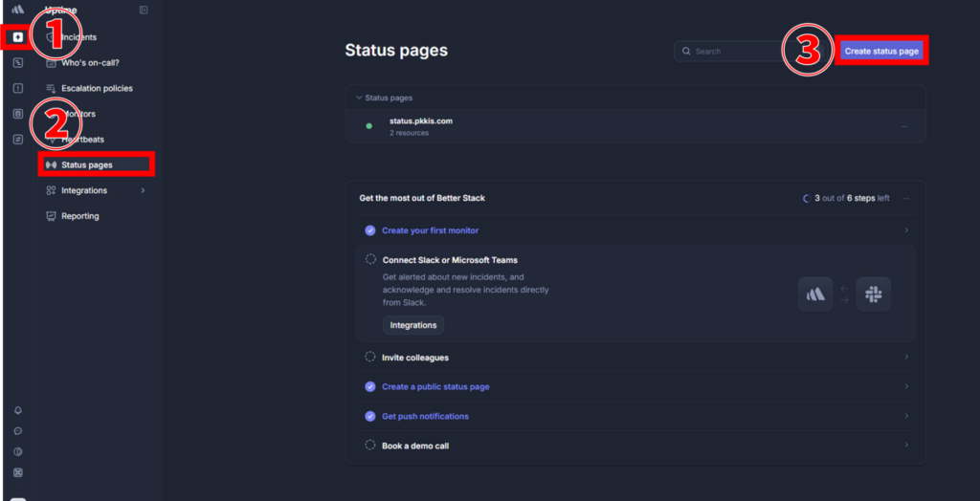980x501 pixels.
Task: Click the three-dot menu for status.pkkis.com
Action: 903,126
